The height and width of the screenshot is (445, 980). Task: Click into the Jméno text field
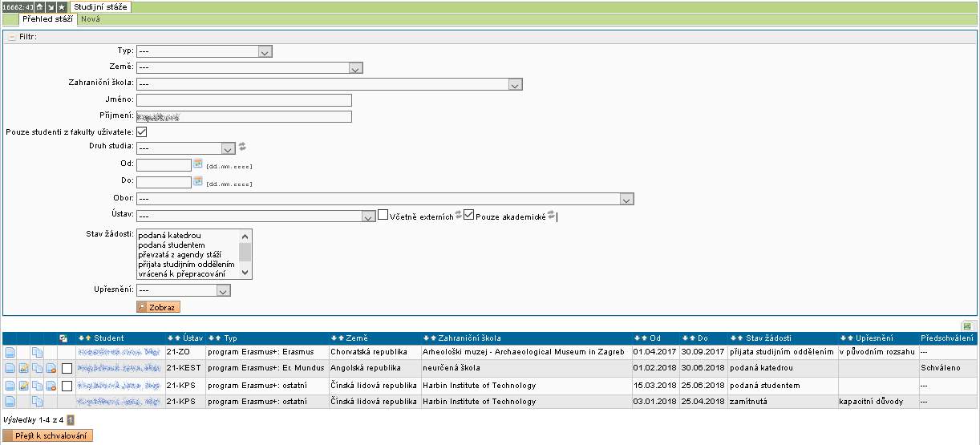tap(244, 100)
